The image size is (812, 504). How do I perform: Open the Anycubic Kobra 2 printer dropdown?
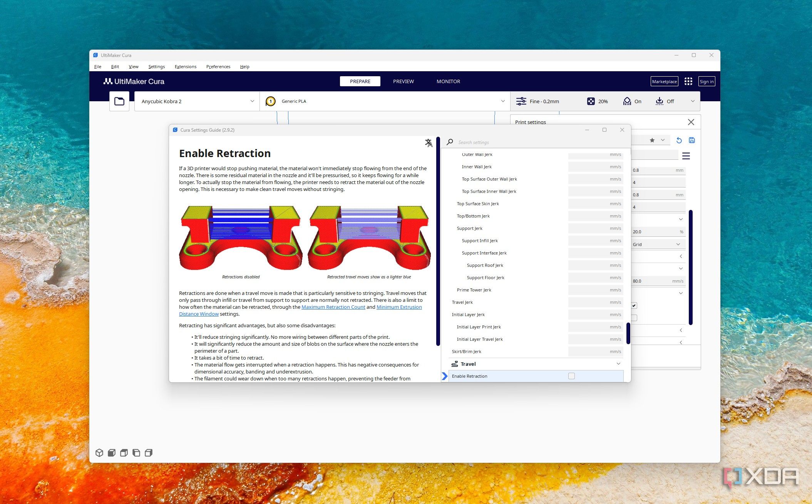coord(197,101)
